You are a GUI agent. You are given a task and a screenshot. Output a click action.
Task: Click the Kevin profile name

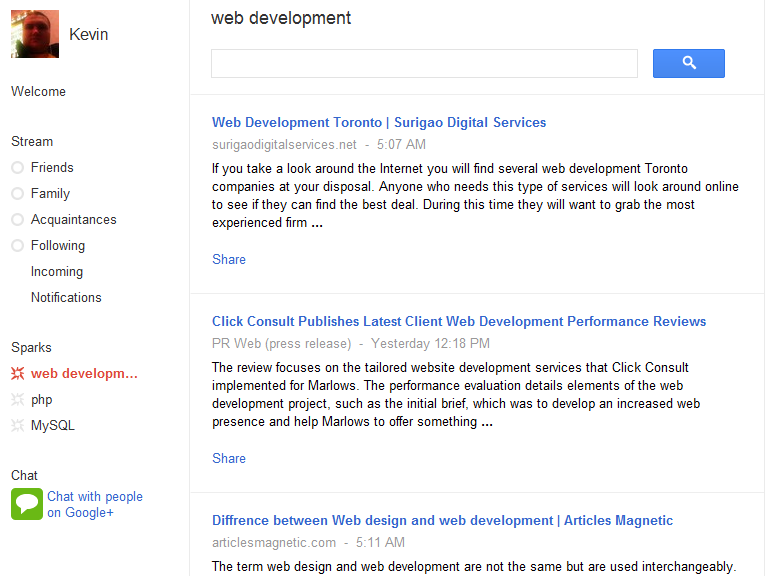pos(89,34)
